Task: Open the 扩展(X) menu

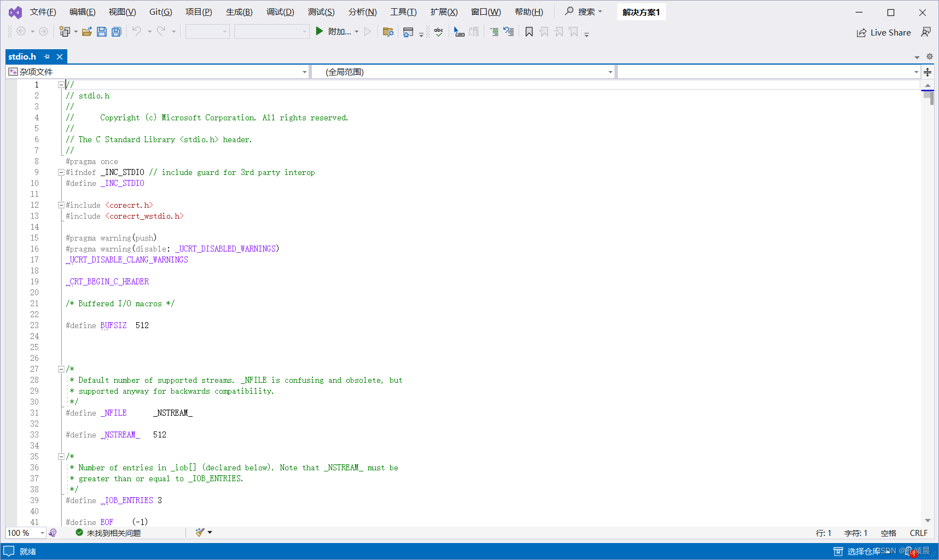Action: (444, 12)
